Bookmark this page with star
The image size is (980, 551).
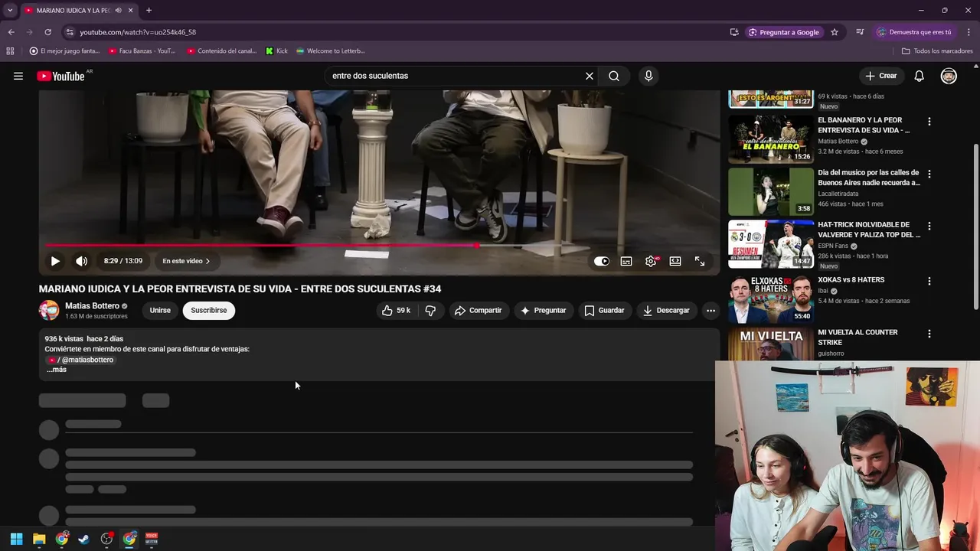point(835,32)
